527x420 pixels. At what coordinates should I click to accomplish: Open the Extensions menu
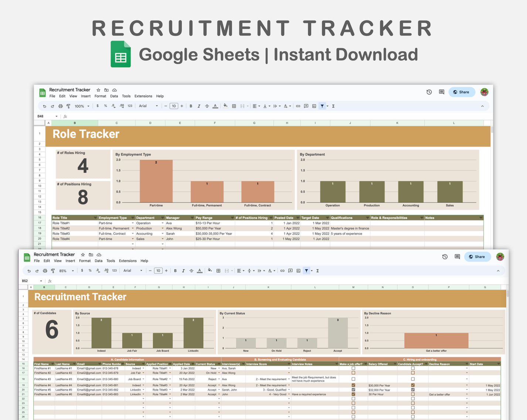pyautogui.click(x=127, y=260)
